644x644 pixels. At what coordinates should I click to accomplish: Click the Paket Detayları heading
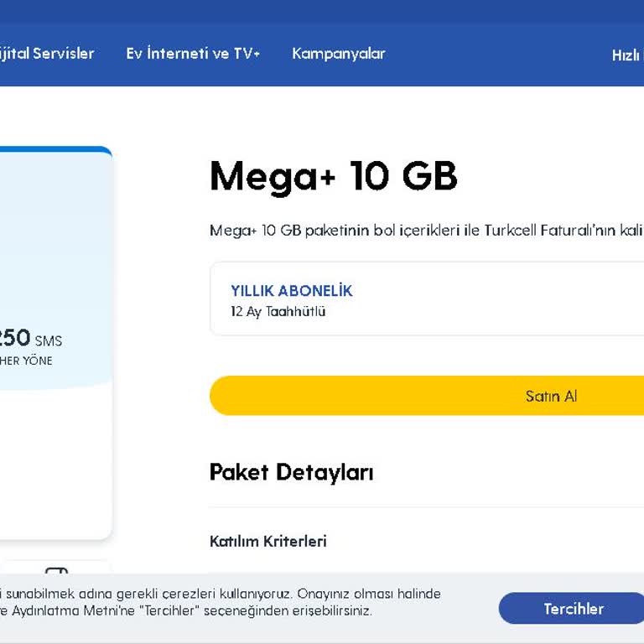(291, 472)
